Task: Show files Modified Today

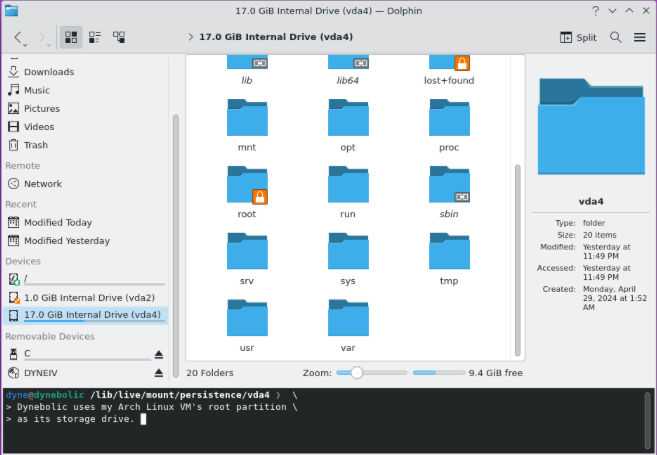Action: tap(86, 222)
